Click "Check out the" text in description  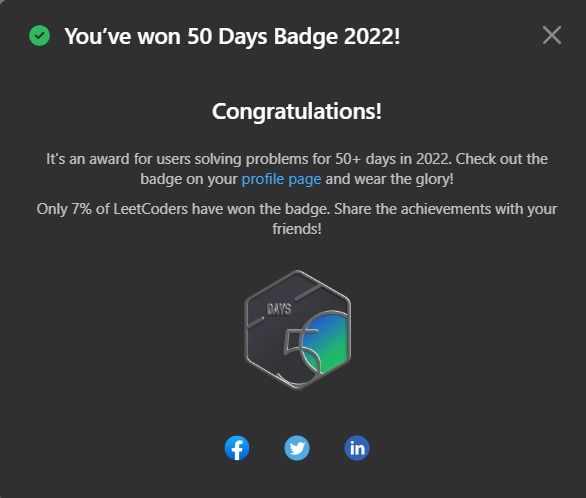point(502,159)
